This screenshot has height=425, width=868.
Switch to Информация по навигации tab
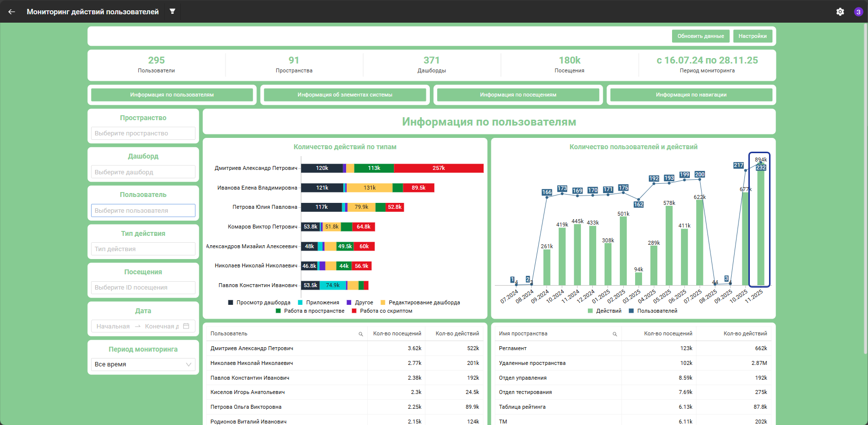click(691, 95)
